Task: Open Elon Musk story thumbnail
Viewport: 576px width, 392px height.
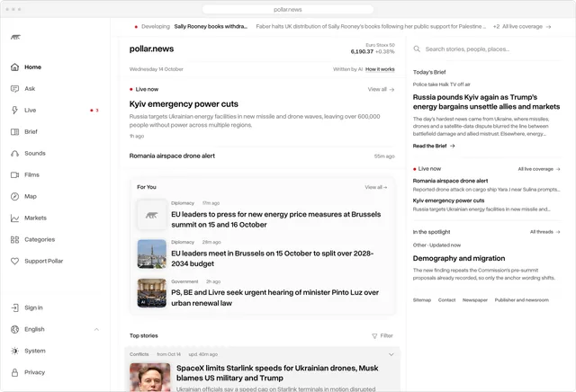Action: pyautogui.click(x=150, y=378)
